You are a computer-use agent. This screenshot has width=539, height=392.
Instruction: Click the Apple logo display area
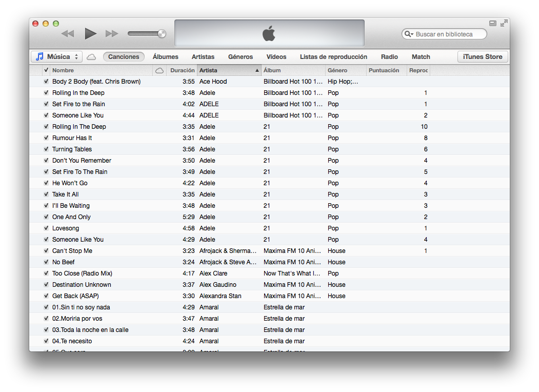(x=269, y=33)
